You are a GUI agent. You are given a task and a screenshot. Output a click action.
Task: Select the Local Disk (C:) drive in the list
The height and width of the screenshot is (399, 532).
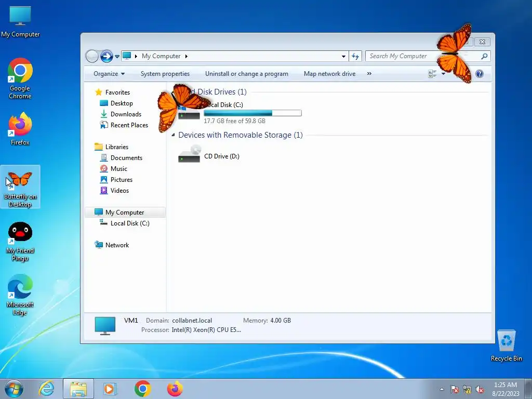(x=239, y=112)
